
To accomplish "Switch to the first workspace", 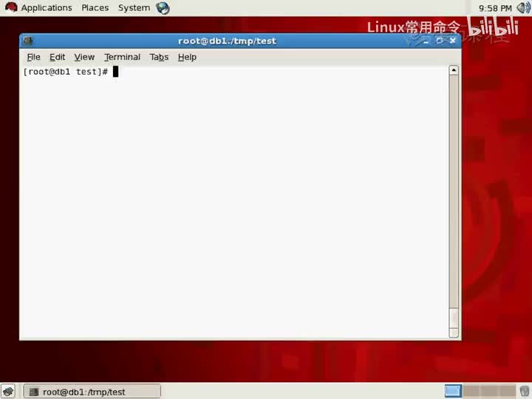I will pos(453,391).
